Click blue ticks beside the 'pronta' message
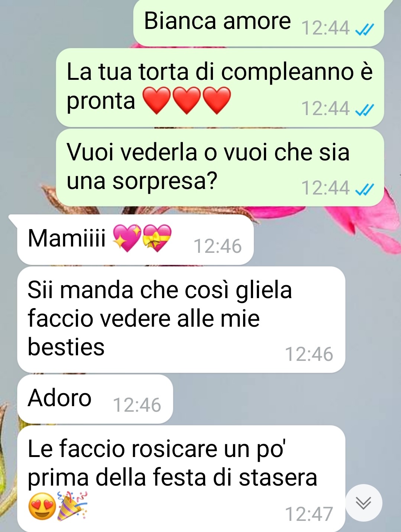The height and width of the screenshot is (532, 401). (365, 110)
